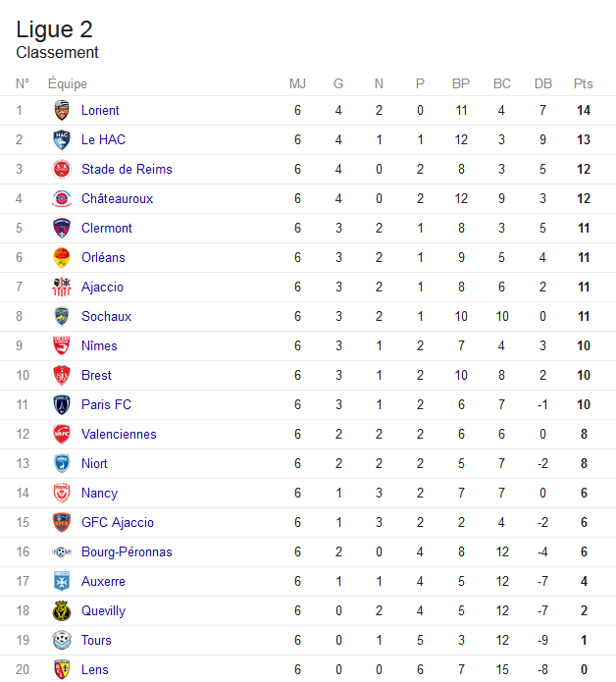Click the Stade de Reims crest

(61, 169)
